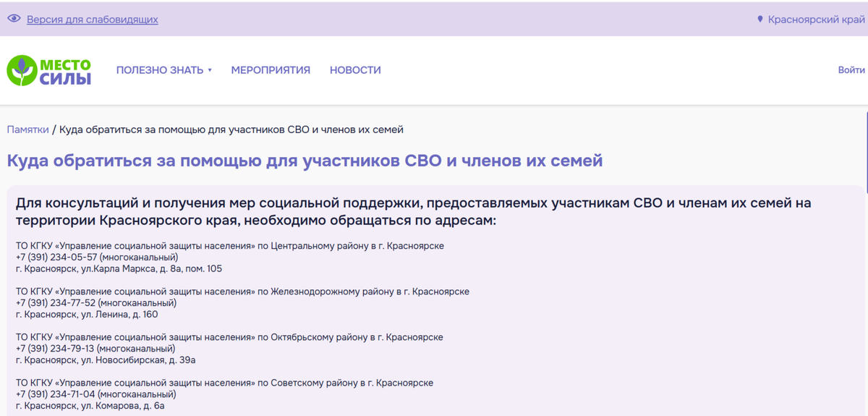Click the eye icon for accessibility version
This screenshot has width=868, height=416.
pos(14,20)
